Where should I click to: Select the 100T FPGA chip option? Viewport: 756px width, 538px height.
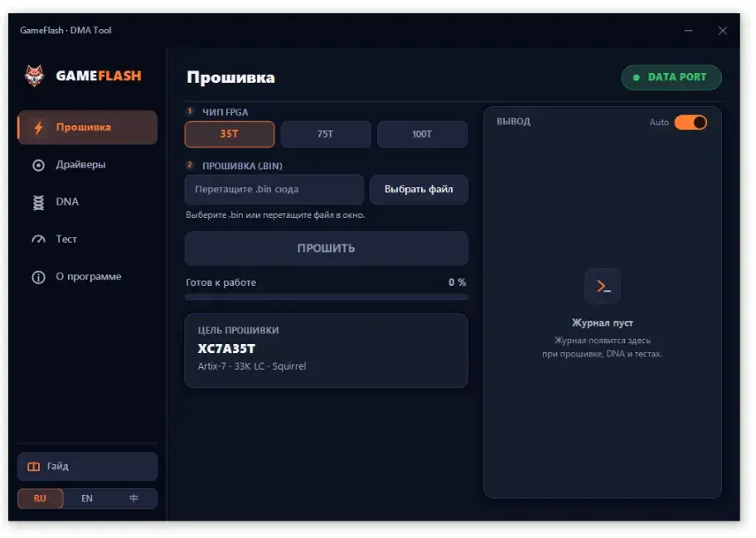tap(422, 134)
